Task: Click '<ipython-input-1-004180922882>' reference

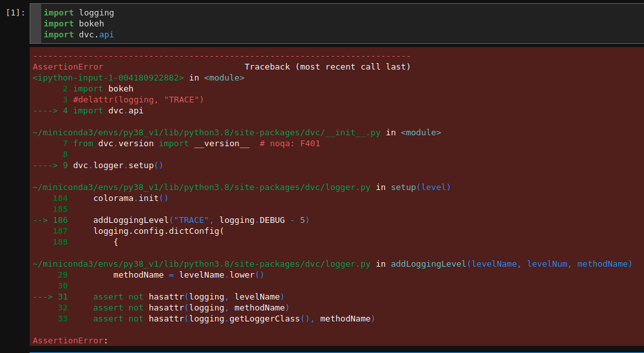Action: pyautogui.click(x=108, y=78)
